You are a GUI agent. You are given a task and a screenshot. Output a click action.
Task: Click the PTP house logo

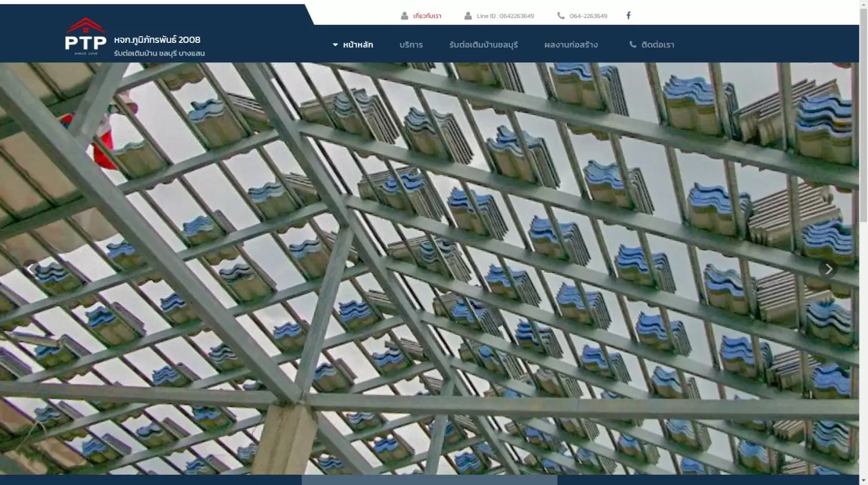(x=86, y=37)
